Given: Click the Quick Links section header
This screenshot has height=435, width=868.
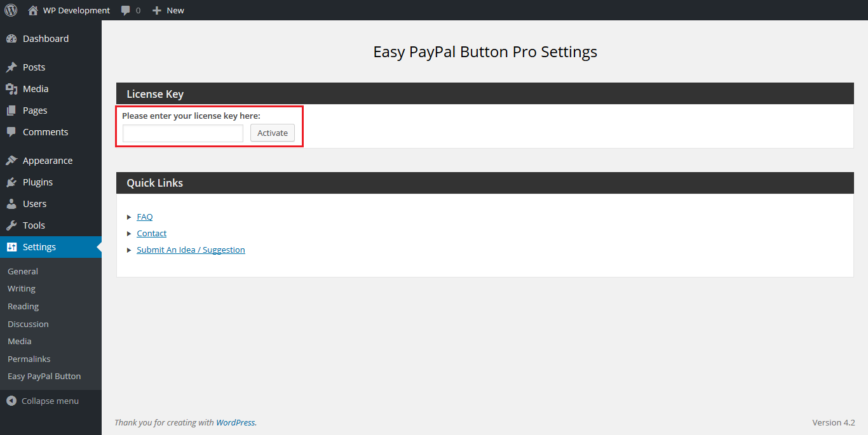Looking at the screenshot, I should 485,183.
